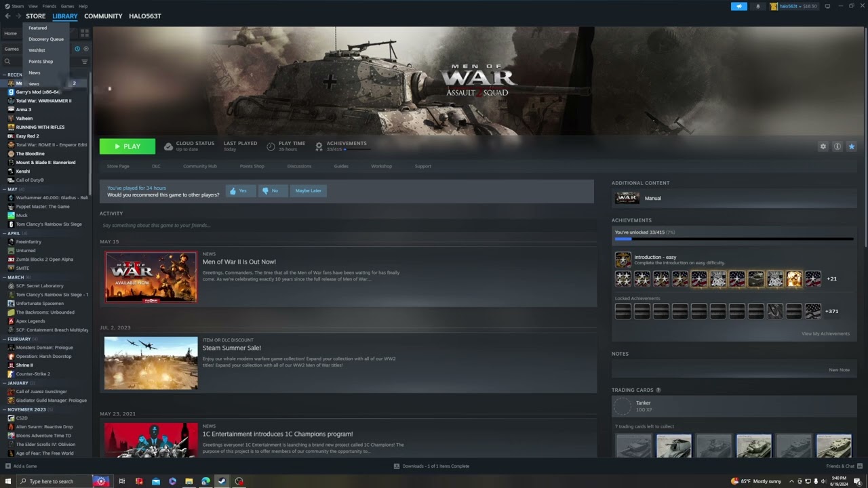Sort library by recent clock icon
The height and width of the screenshot is (488, 868).
coord(77,49)
